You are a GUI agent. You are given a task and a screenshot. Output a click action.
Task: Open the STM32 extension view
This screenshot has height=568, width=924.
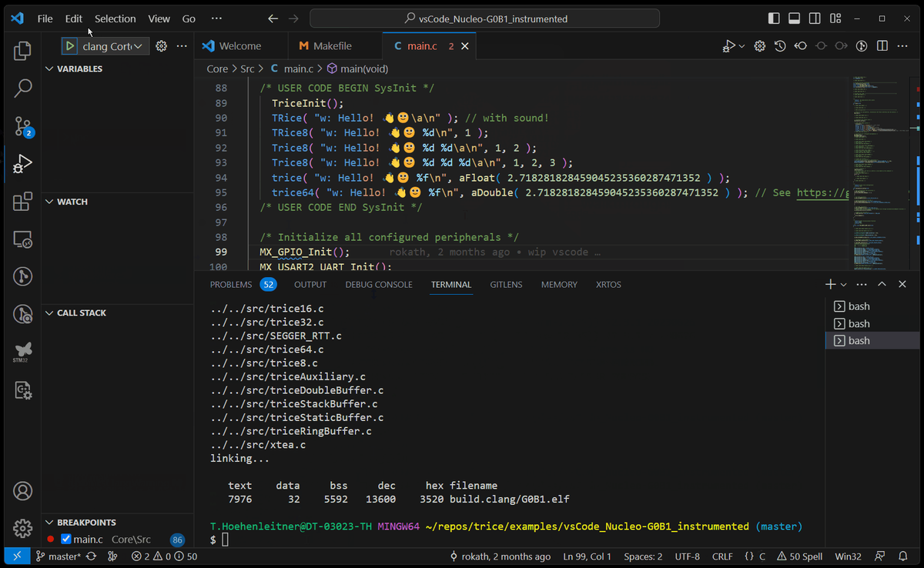(23, 352)
